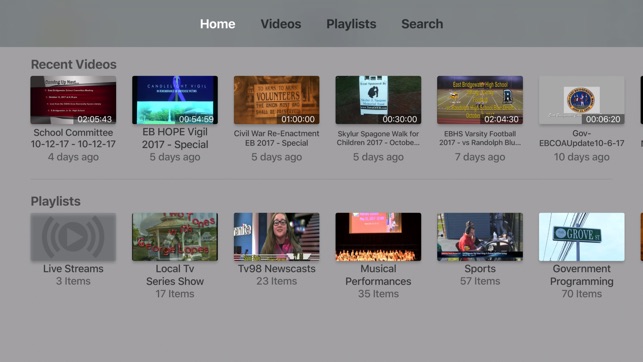
Task: Click the '17 Items' count text
Action: click(175, 294)
